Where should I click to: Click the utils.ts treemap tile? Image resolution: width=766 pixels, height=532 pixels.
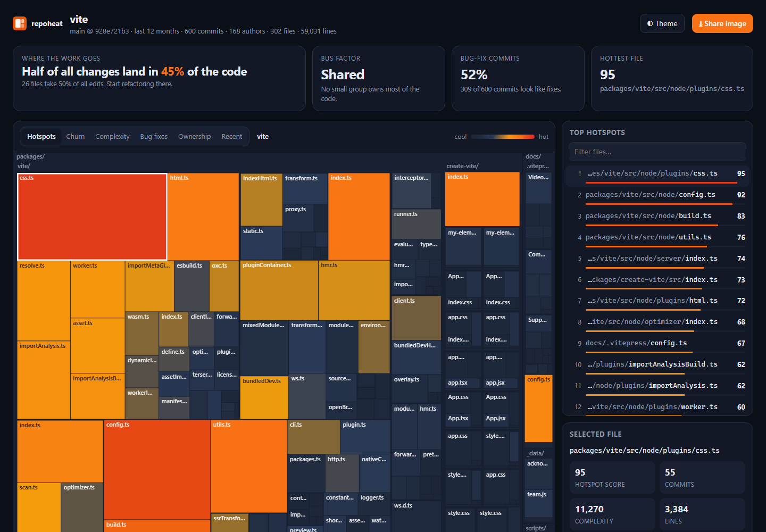coord(249,467)
